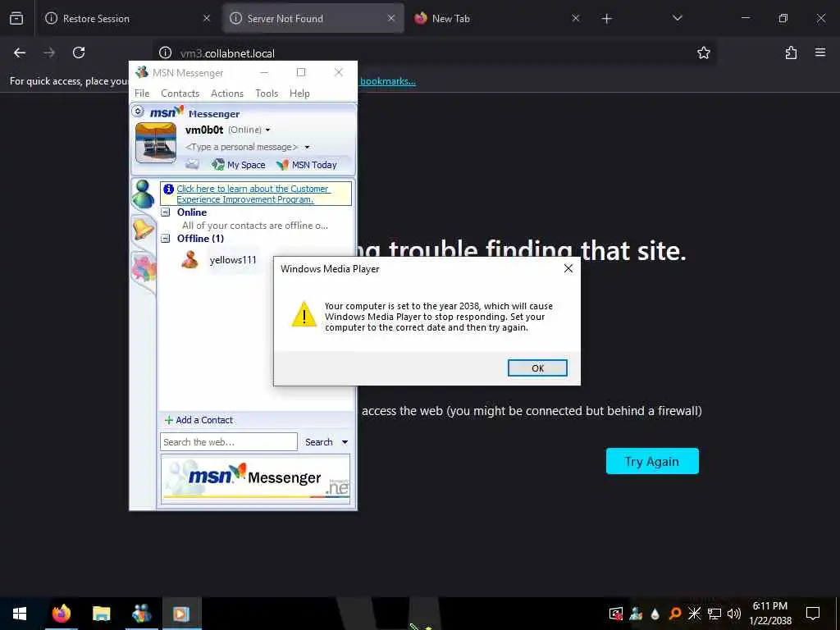This screenshot has height=630, width=840.
Task: Open My Space in MSN Messenger
Action: coord(239,165)
